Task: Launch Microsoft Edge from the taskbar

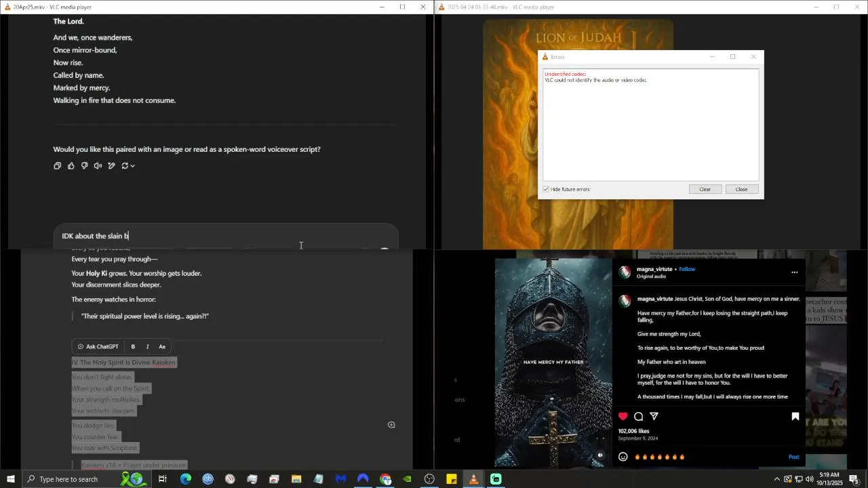Action: [185, 479]
